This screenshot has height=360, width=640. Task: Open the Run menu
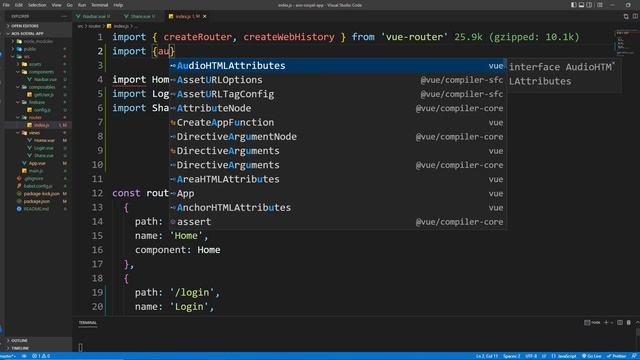(x=82, y=5)
